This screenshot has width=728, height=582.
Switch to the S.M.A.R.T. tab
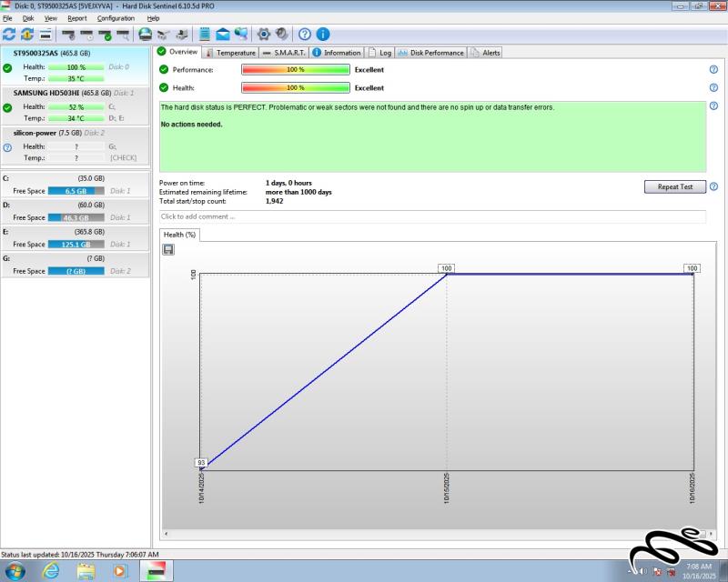[x=285, y=53]
